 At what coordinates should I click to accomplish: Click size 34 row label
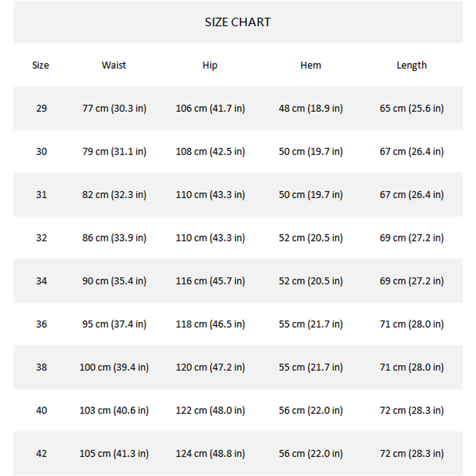(41, 281)
